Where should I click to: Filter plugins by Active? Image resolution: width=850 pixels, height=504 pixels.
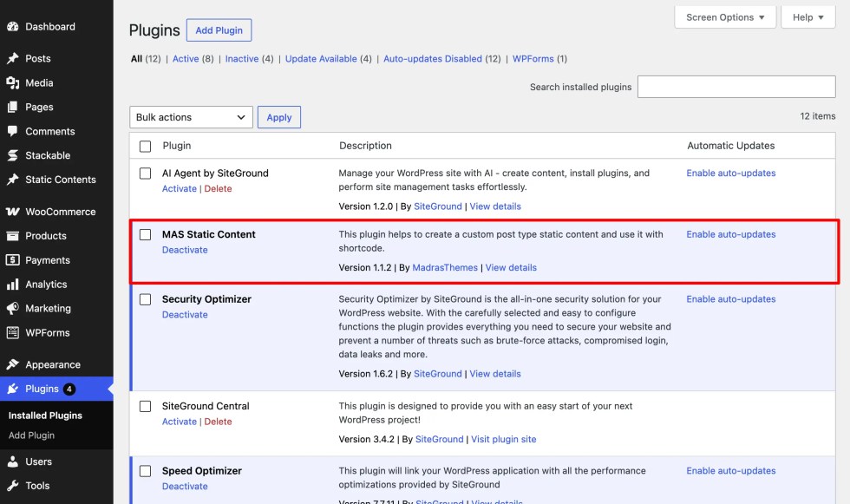[186, 58]
